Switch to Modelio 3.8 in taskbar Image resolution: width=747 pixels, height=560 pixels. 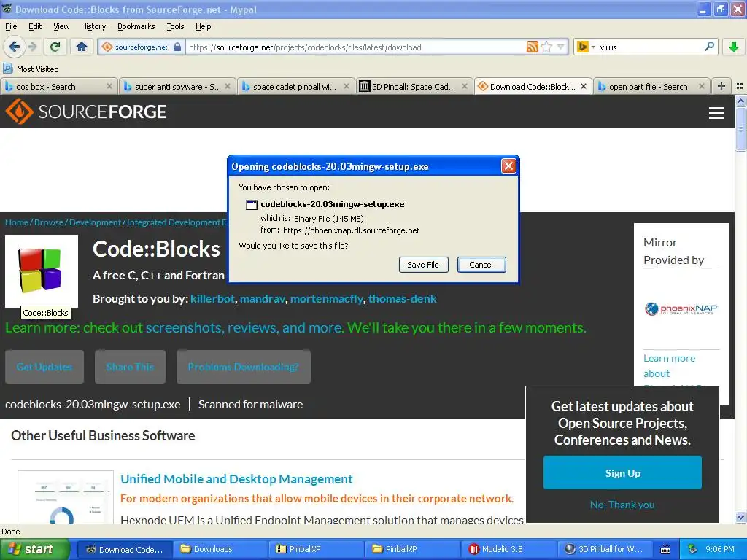[508, 549]
